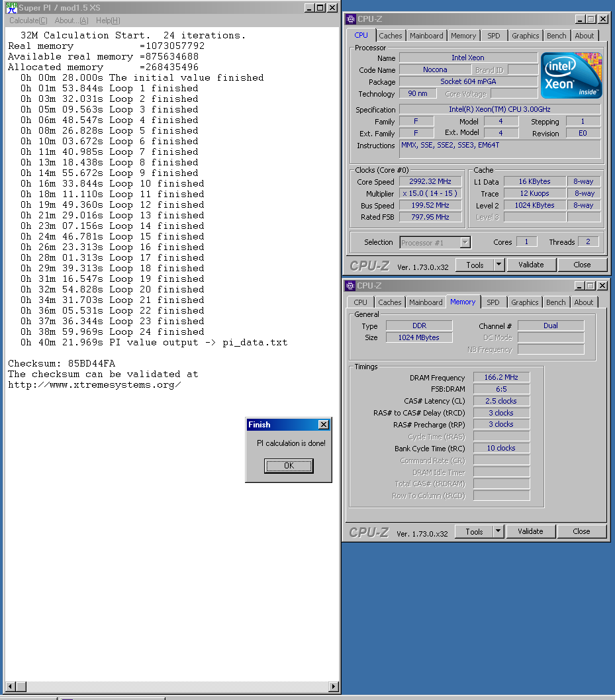The image size is (615, 700).
Task: Click the http://www.xtremesystems.org/ text in Super PI
Action: (x=95, y=385)
